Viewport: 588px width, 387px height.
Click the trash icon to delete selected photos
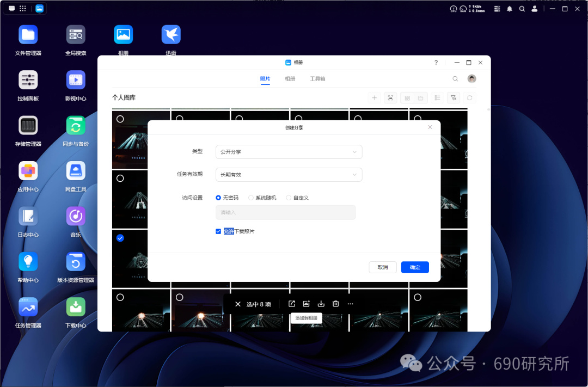(x=335, y=304)
